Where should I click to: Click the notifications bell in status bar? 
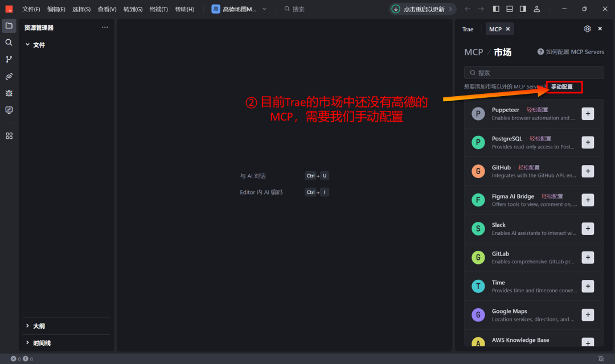pyautogui.click(x=601, y=358)
